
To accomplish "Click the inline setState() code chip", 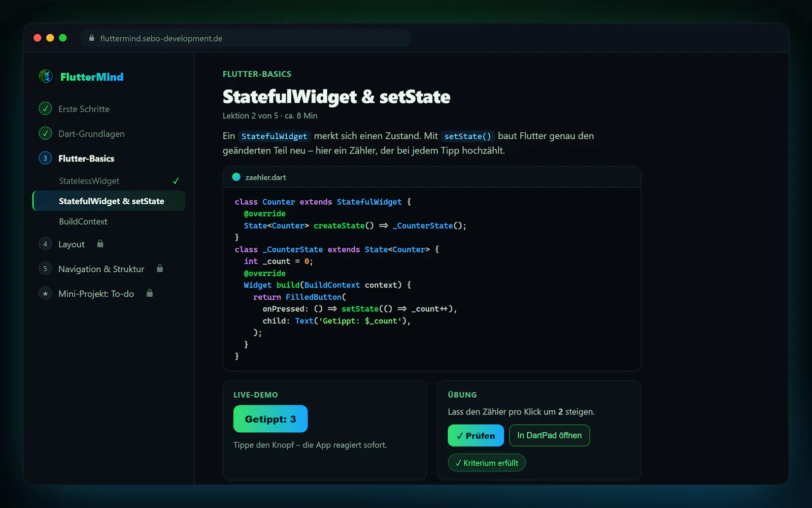I will (467, 136).
